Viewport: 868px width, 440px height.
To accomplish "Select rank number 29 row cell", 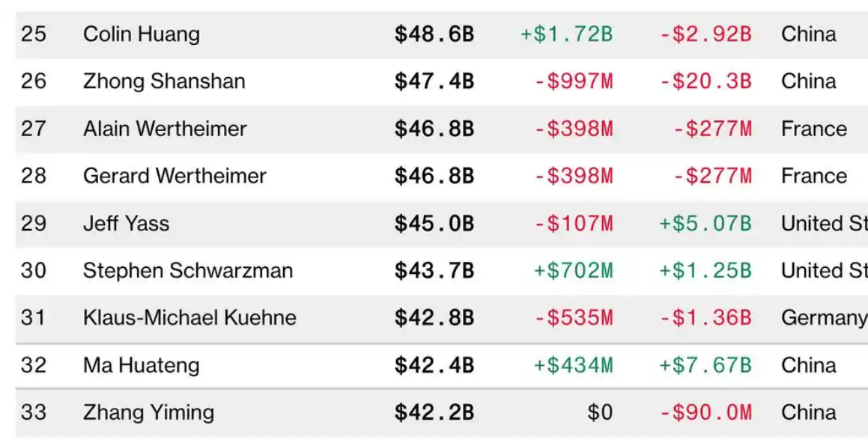I will [33, 224].
